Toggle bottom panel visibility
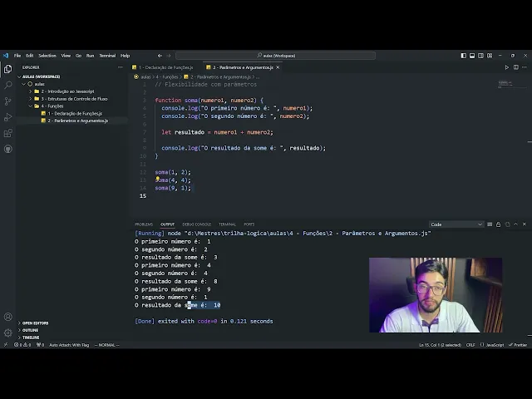Viewport: 532px width, 399px height. [472, 56]
